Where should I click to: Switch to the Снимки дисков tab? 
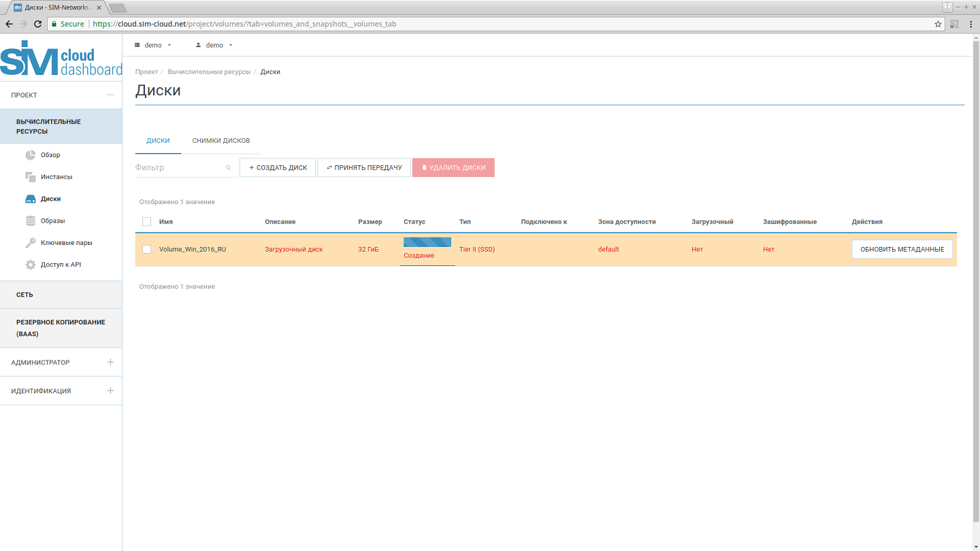[220, 141]
